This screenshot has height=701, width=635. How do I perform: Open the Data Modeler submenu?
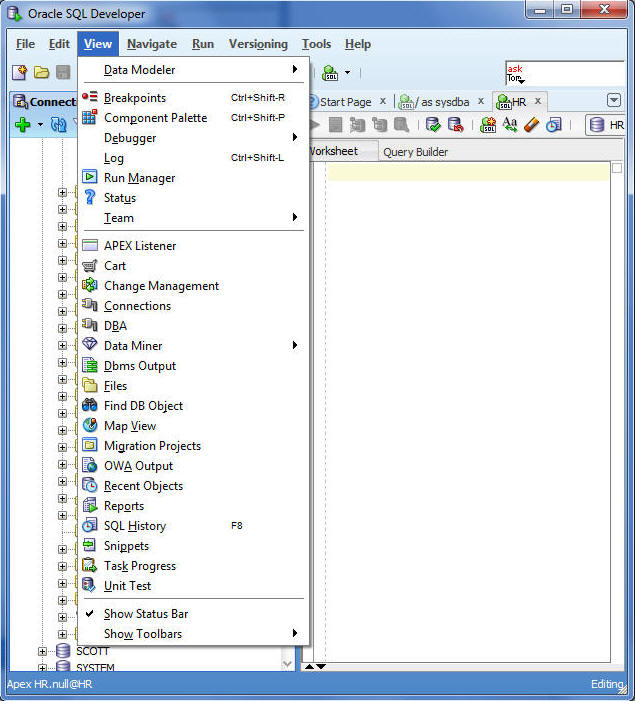tap(140, 70)
